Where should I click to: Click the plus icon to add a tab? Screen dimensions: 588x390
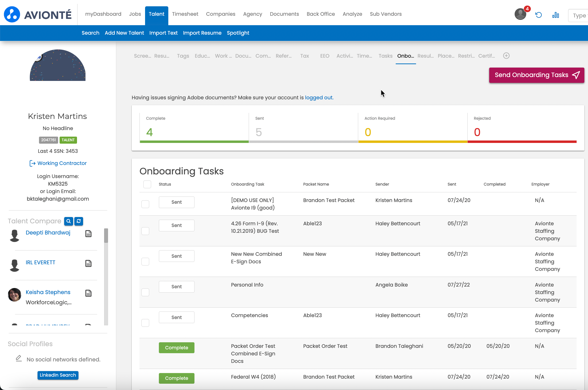pyautogui.click(x=506, y=56)
